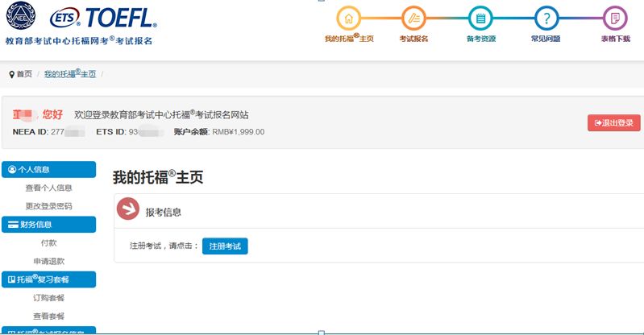The image size is (644, 335).
Task: Open 订购套餐 in sidebar
Action: click(x=48, y=298)
